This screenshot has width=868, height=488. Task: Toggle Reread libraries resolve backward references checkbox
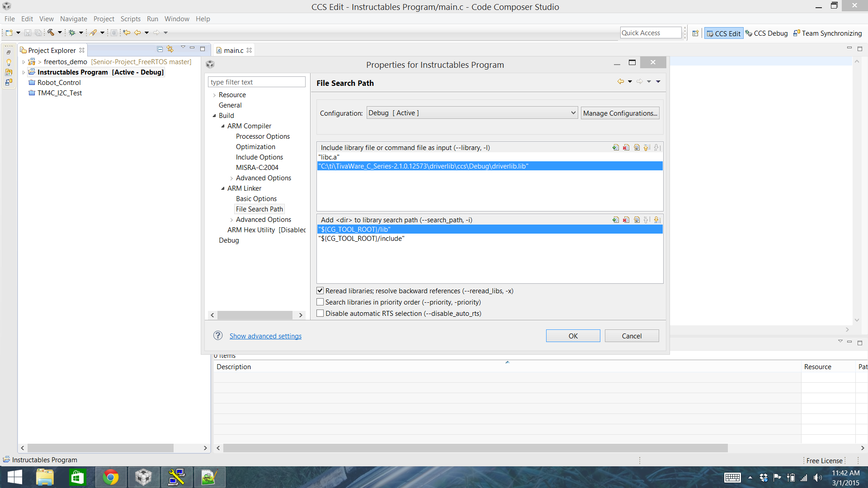coord(321,291)
